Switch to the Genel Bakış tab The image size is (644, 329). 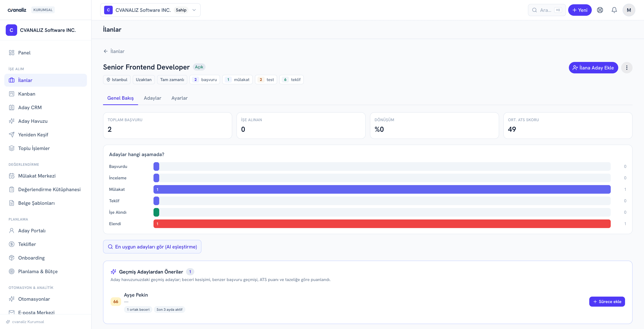(x=121, y=98)
